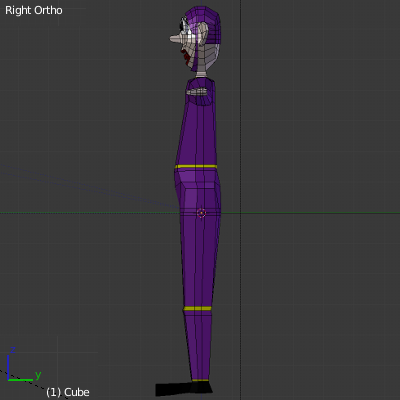Click the character's folded hand on chest
Screen dimensions: 400x400
[x=198, y=91]
